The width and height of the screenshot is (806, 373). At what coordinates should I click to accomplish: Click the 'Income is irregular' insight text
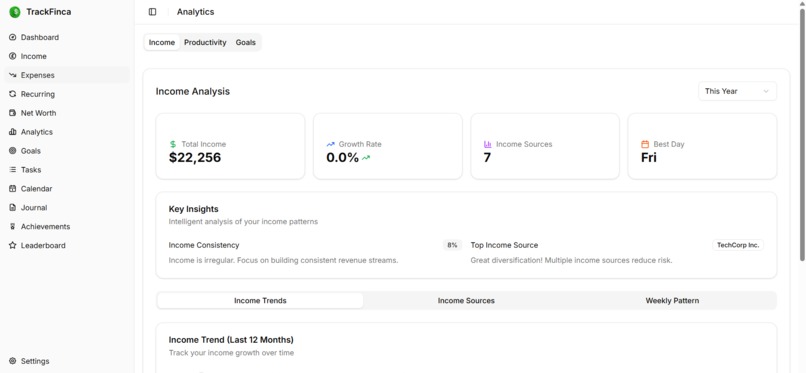pyautogui.click(x=283, y=260)
